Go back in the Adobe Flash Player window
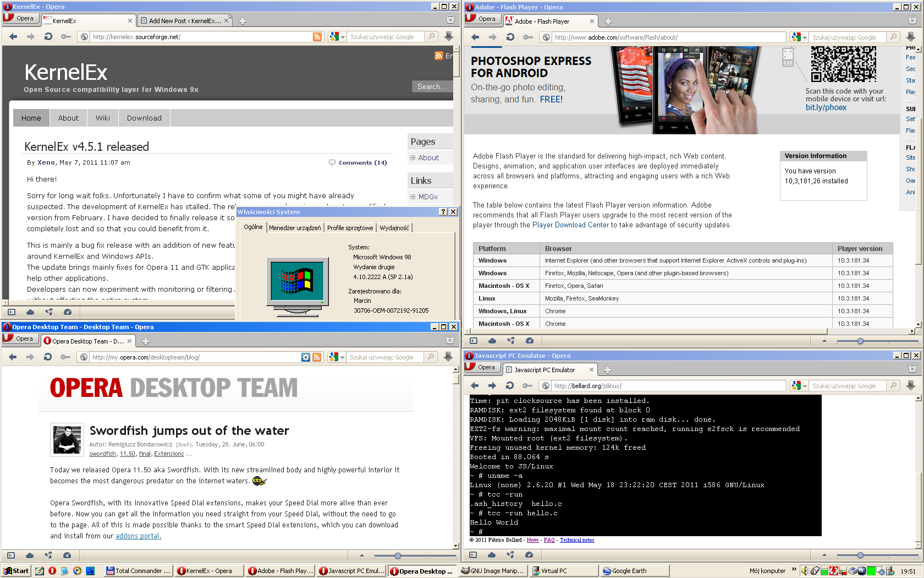Image resolution: width=924 pixels, height=578 pixels. (x=476, y=37)
